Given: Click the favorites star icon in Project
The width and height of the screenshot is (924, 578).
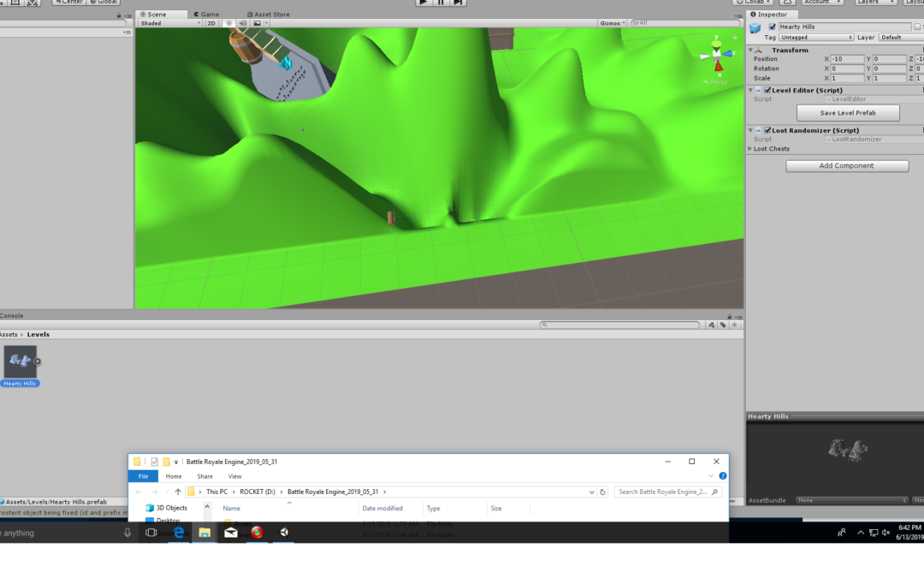Looking at the screenshot, I should [x=734, y=325].
